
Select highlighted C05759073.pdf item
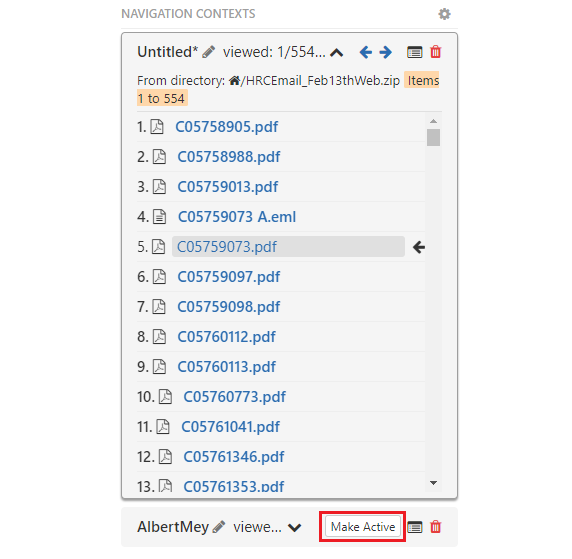(x=288, y=247)
